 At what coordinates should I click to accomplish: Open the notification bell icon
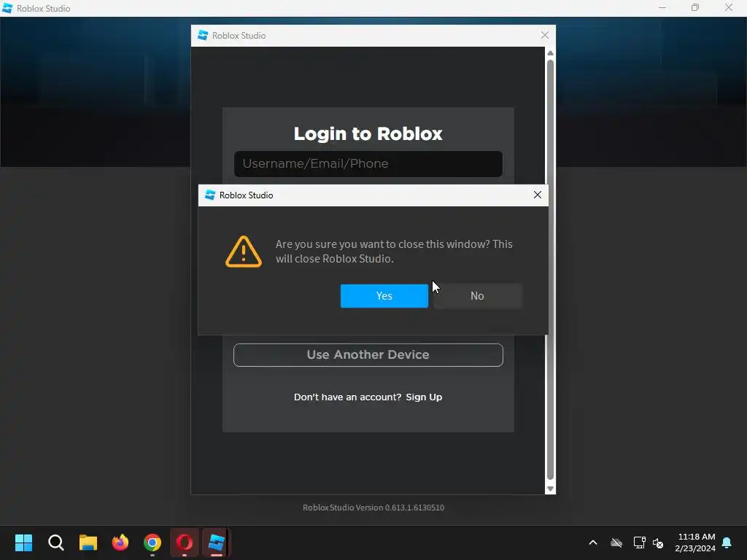click(727, 542)
